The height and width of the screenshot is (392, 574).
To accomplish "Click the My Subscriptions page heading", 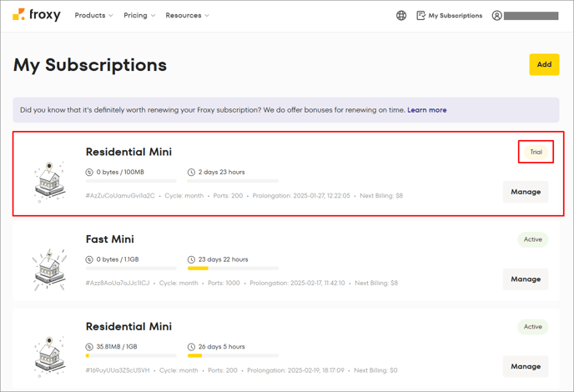I will (90, 65).
